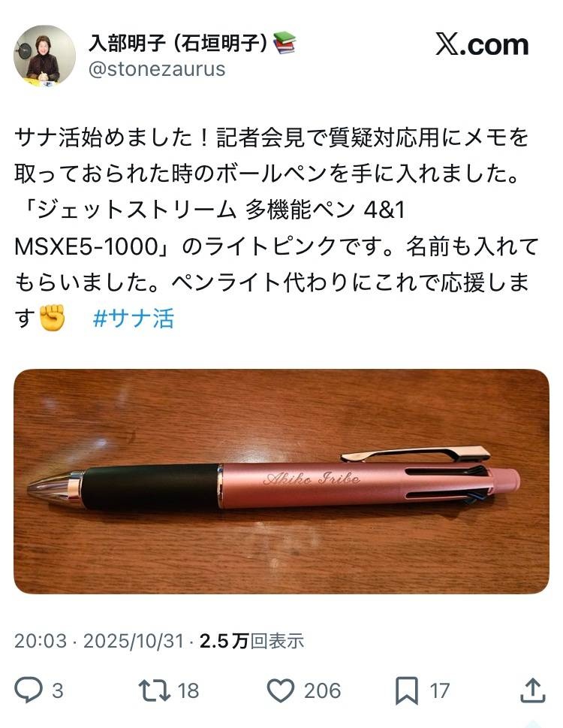This screenshot has width=563, height=728.
Task: Open the pink pen photo attachment
Action: tap(281, 482)
